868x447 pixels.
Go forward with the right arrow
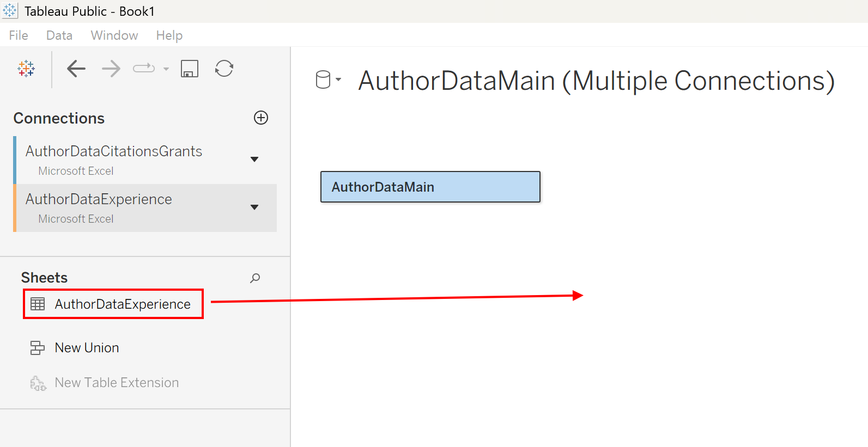pyautogui.click(x=111, y=69)
